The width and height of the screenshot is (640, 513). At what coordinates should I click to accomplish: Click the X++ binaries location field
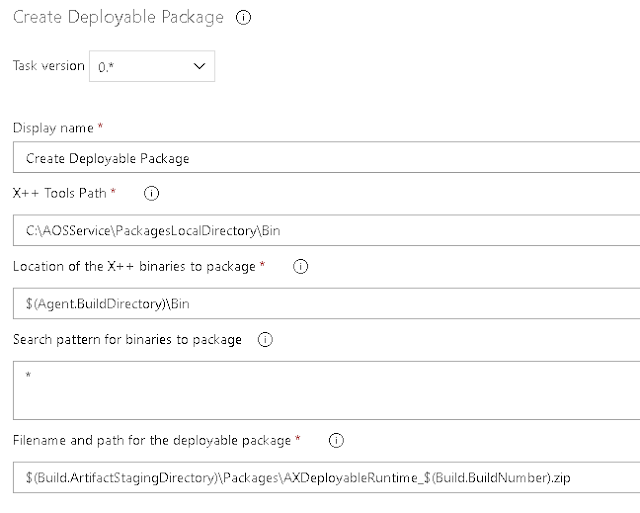point(327,304)
